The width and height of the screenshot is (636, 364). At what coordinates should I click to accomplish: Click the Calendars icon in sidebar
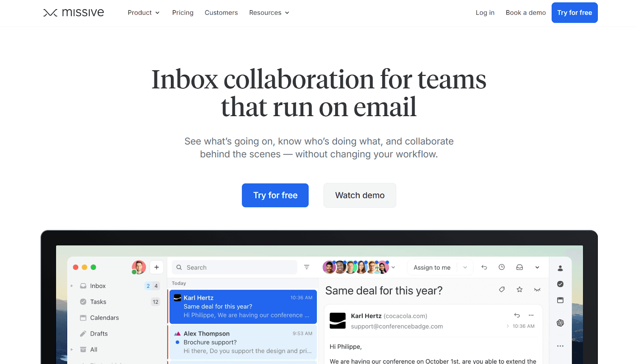click(x=83, y=318)
